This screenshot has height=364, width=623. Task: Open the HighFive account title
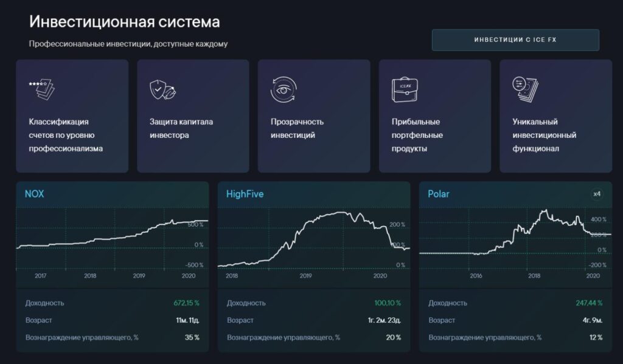[245, 194]
